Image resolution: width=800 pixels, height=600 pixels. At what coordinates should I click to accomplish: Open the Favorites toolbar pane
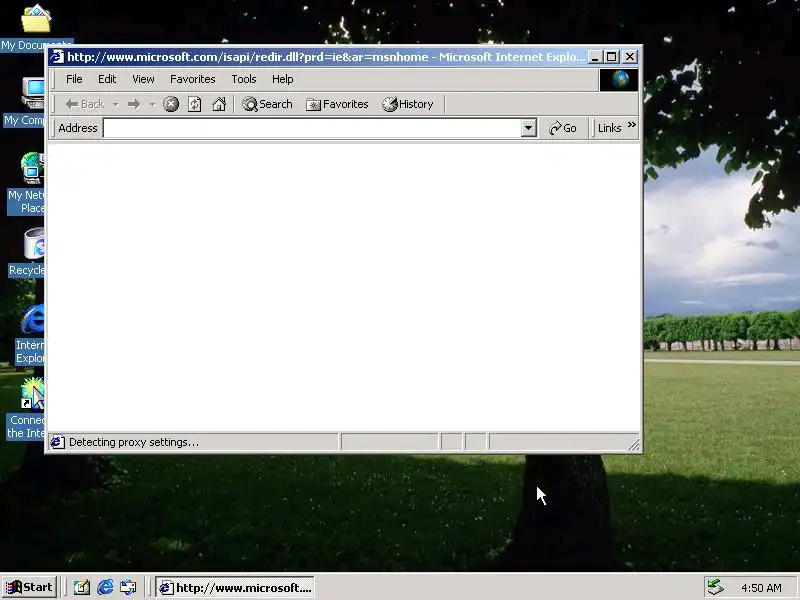pos(337,105)
